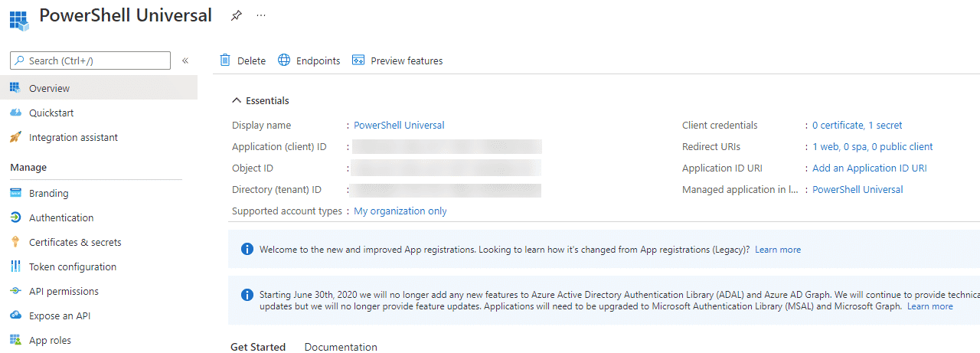The image size is (980, 353).
Task: Click the Integration assistant rocket icon
Action: (15, 137)
